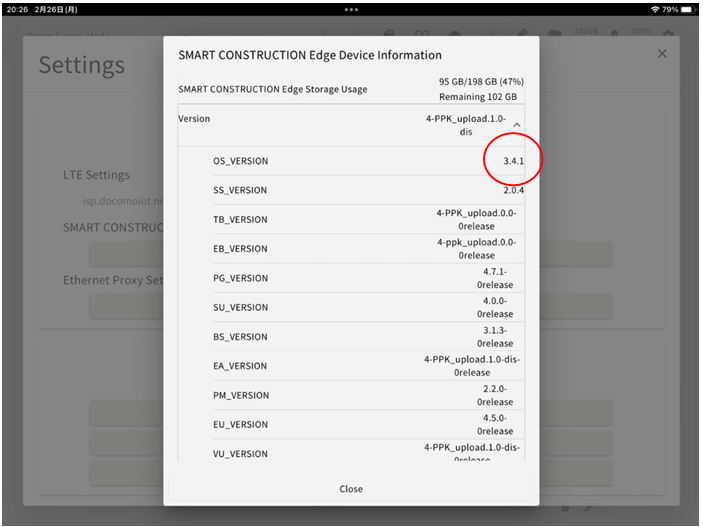Click the 3.1.3-0release value
This screenshot has width=703, height=527.
pyautogui.click(x=495, y=337)
